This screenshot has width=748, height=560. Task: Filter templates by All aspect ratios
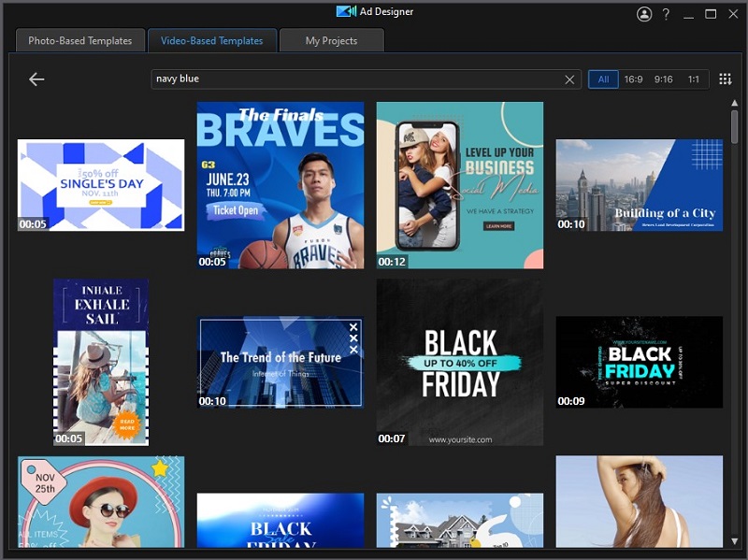(603, 79)
